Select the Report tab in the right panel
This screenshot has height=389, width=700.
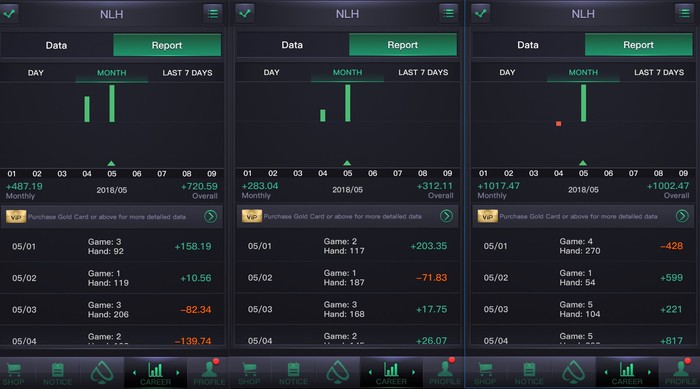pos(638,45)
